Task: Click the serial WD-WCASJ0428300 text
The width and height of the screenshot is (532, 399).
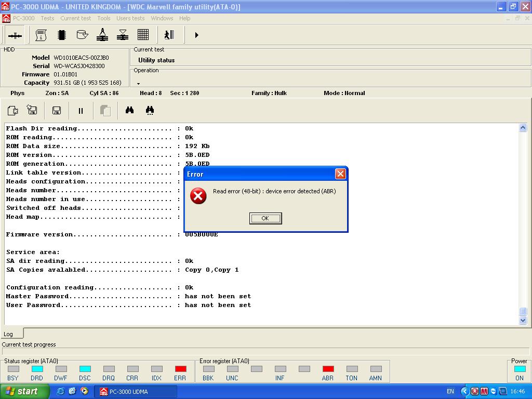Action: pyautogui.click(x=79, y=66)
